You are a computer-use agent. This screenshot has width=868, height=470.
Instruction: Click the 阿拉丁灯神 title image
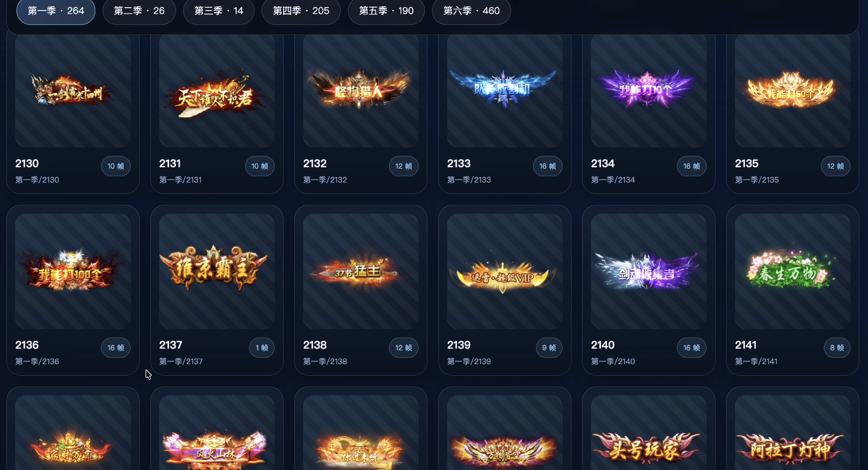point(793,433)
